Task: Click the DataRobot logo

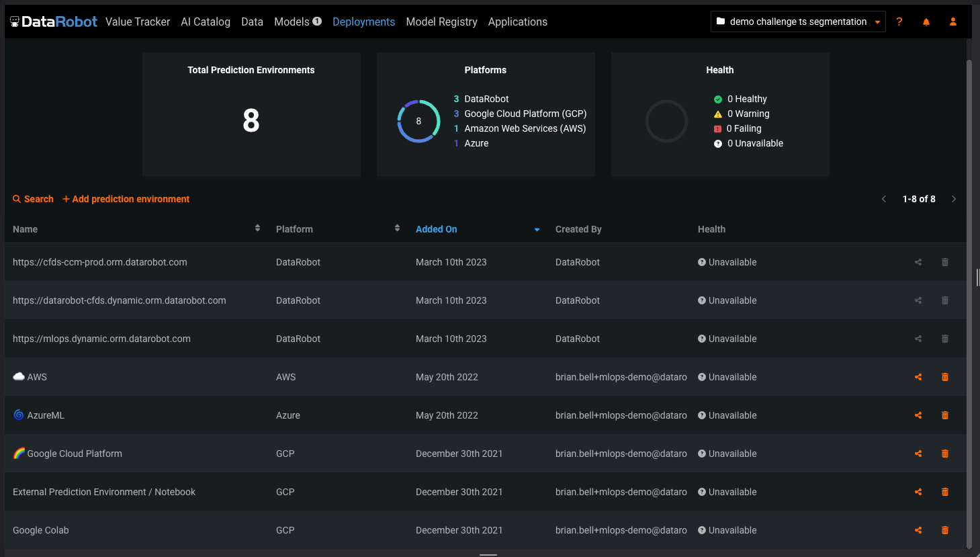Action: 54,22
